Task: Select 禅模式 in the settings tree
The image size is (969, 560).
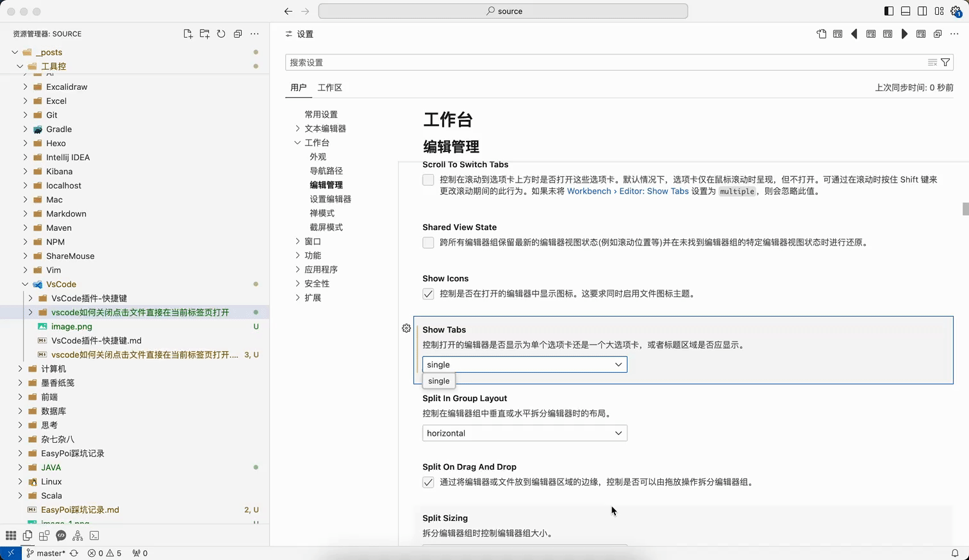Action: [x=322, y=213]
